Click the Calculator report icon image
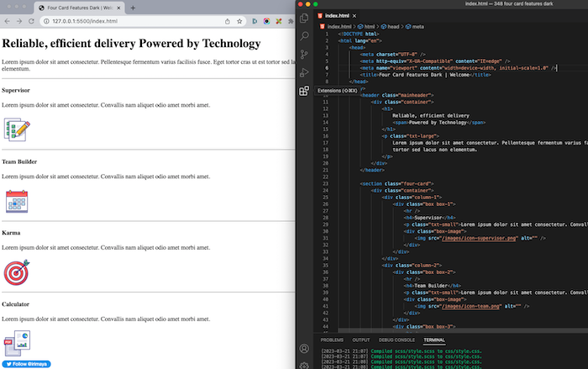 (17, 343)
